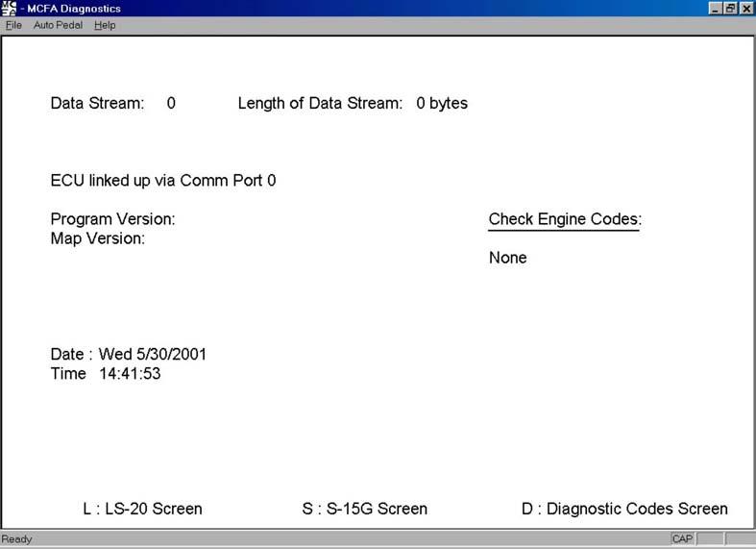Screen dimensions: 756x549
Task: Click the time '14:41:53'
Action: pyautogui.click(x=130, y=373)
